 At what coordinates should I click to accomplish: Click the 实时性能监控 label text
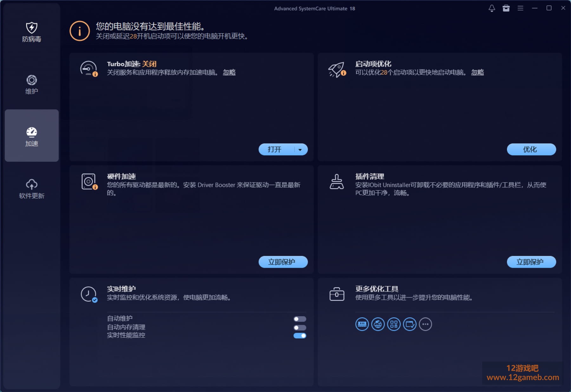[126, 335]
